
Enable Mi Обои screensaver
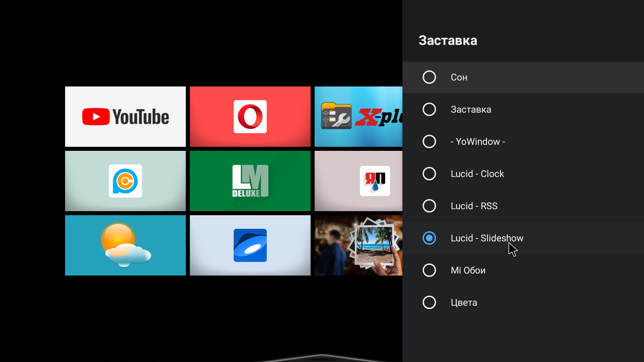429,270
